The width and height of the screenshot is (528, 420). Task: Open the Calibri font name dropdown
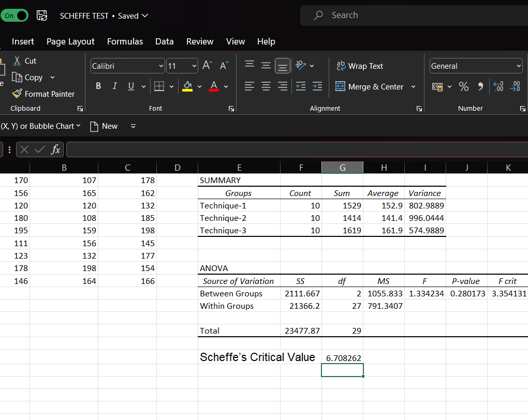coord(161,66)
